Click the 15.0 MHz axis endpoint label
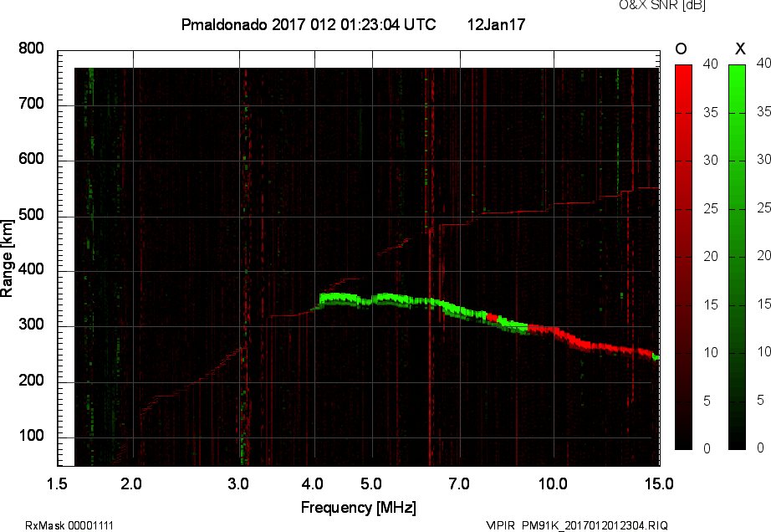The width and height of the screenshot is (771, 532). pyautogui.click(x=660, y=482)
